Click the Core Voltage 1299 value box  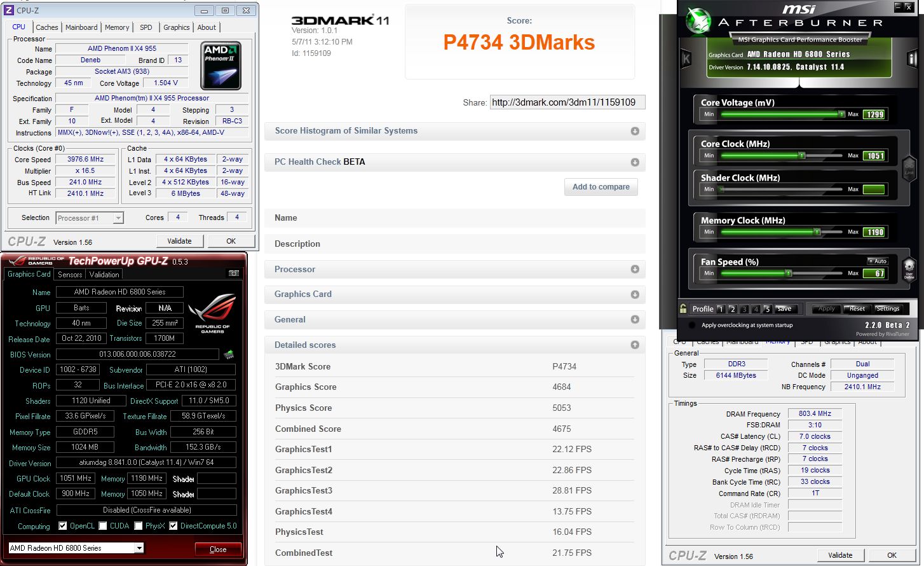click(874, 115)
